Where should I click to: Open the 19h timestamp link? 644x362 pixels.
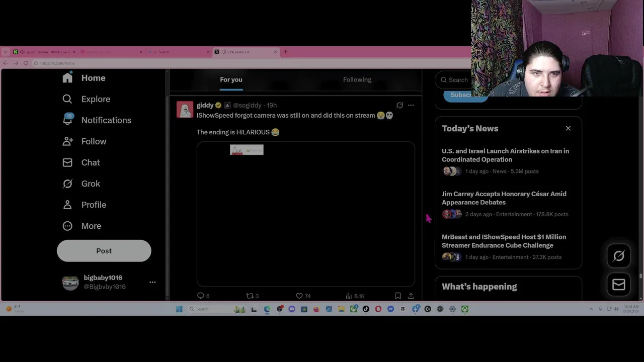[272, 105]
